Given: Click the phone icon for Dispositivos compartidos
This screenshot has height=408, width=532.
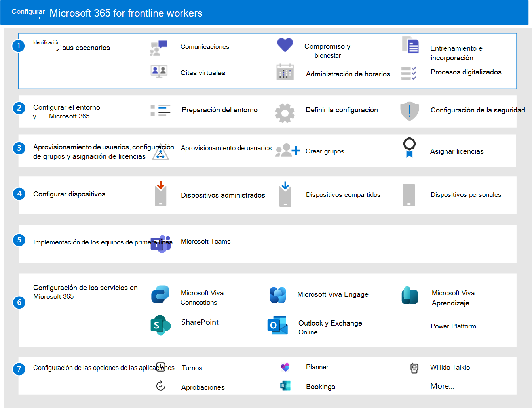Looking at the screenshot, I should point(285,194).
